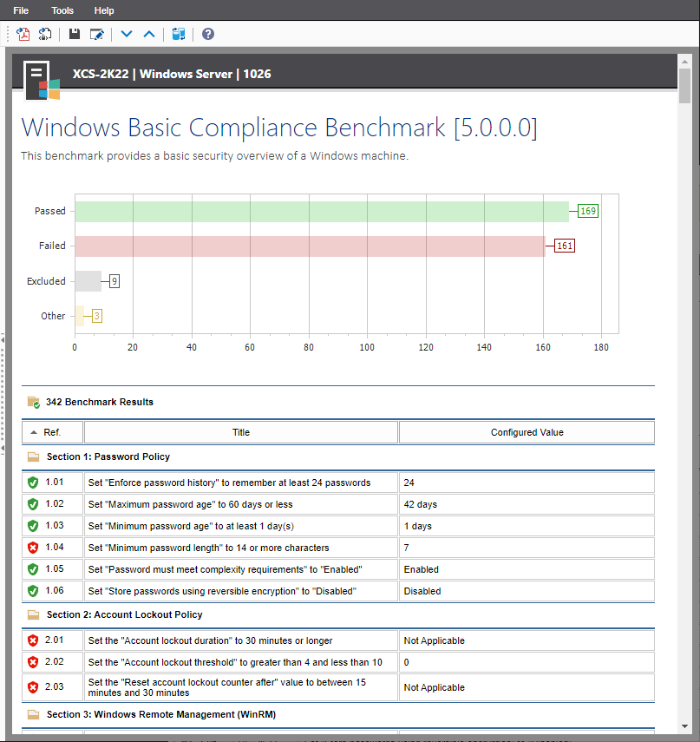
Task: Collapse all sections with up chevron
Action: point(149,34)
